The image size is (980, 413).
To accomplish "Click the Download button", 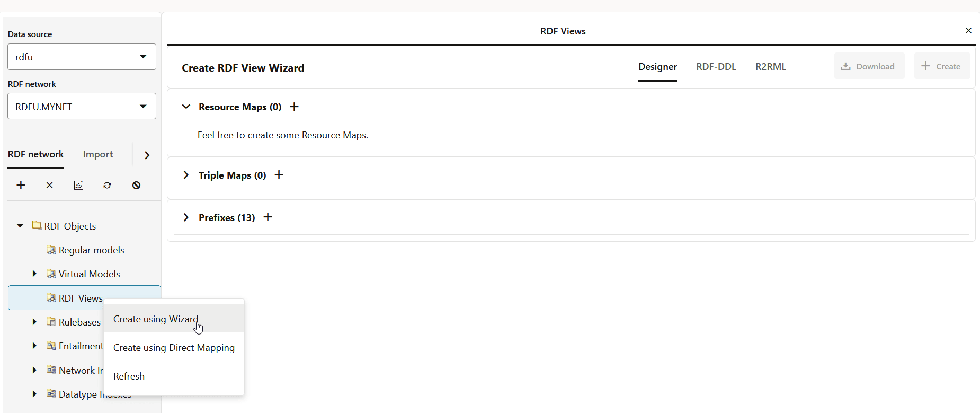I will tap(869, 66).
